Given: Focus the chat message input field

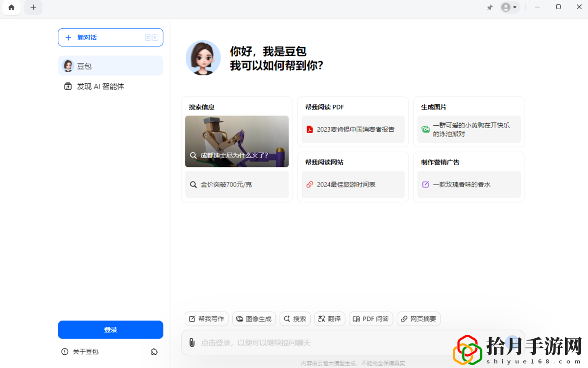Looking at the screenshot, I should coord(353,343).
